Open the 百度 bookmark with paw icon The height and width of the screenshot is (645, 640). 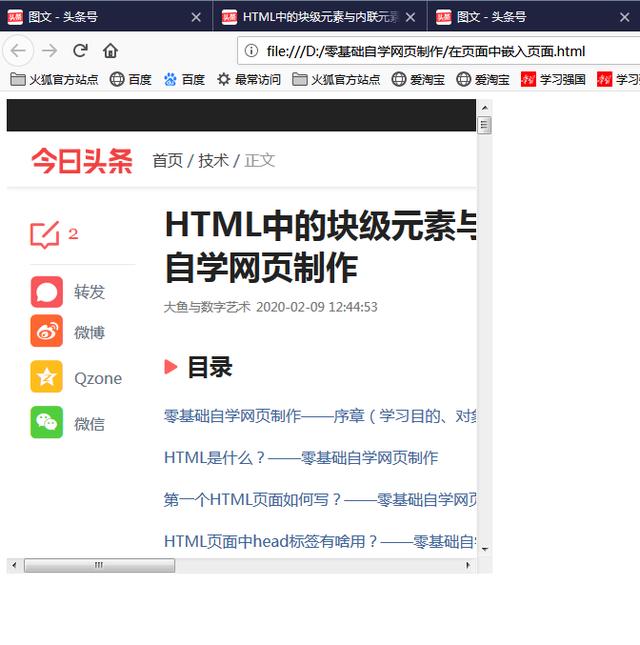pos(184,79)
